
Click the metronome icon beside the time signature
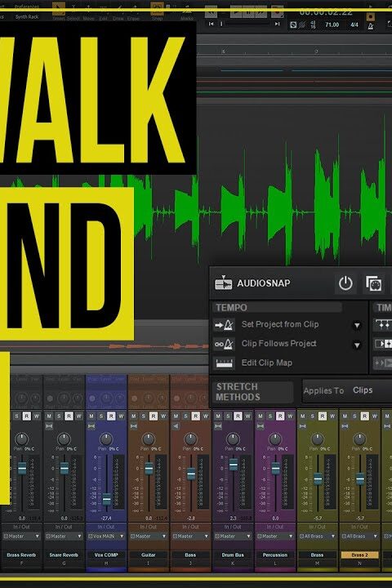(x=371, y=25)
